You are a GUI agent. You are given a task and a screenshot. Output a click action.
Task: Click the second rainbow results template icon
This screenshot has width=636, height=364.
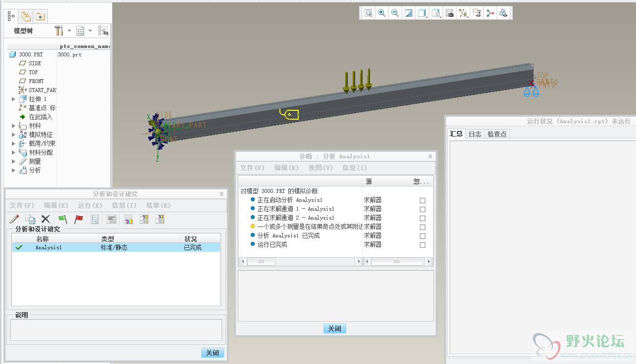[144, 219]
